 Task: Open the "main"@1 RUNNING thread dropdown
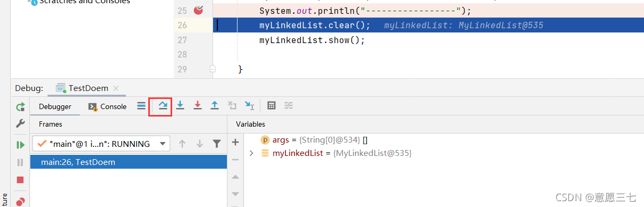101,144
